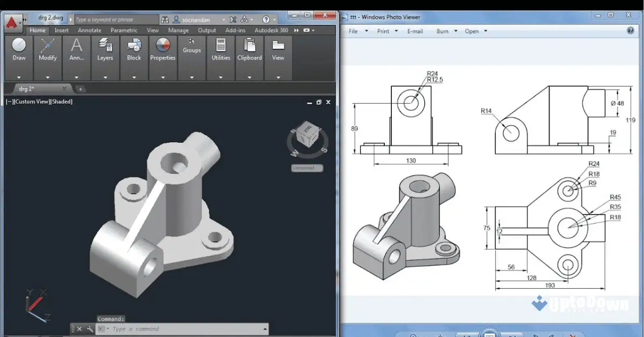This screenshot has height=337, width=644.
Task: Click E-mail in Windows Photo Viewer
Action: (415, 31)
